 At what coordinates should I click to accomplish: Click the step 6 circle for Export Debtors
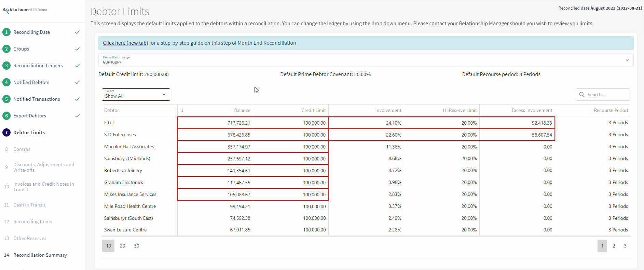tap(6, 116)
